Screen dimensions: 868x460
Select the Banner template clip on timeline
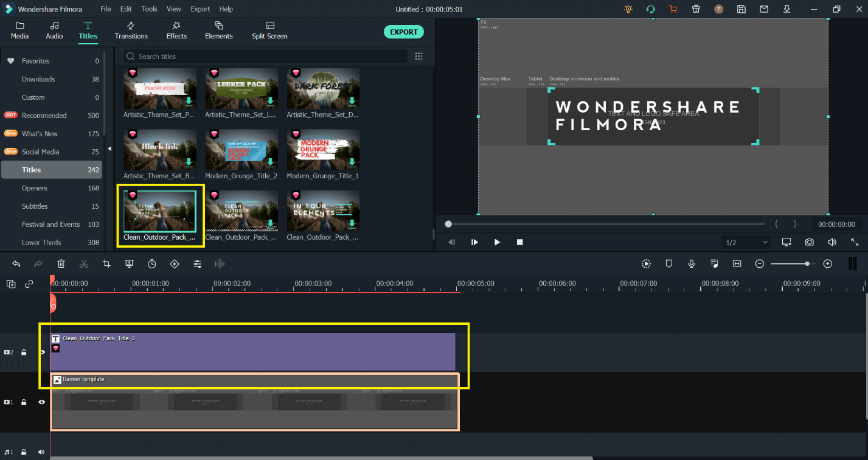point(255,402)
